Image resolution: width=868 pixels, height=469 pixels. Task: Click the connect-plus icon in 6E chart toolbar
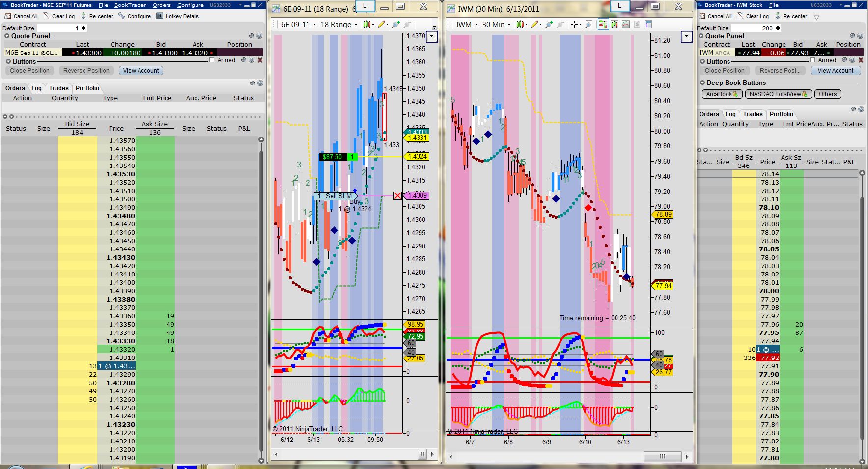(x=396, y=25)
